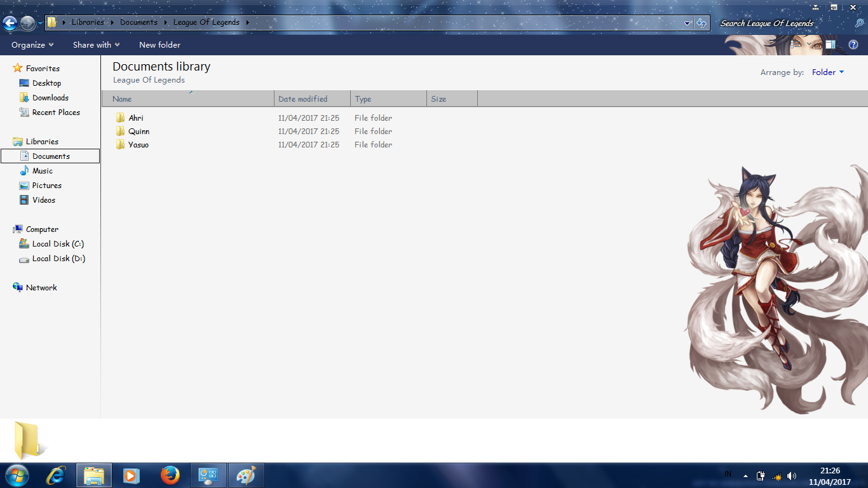Expand the arrow between Libraries and Documents breadcrumb
Viewport: 868px width, 488px height.
point(112,22)
